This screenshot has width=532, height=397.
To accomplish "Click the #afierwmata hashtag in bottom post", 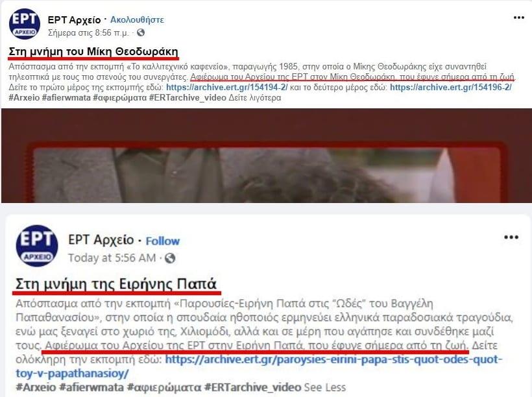I will 91,387.
